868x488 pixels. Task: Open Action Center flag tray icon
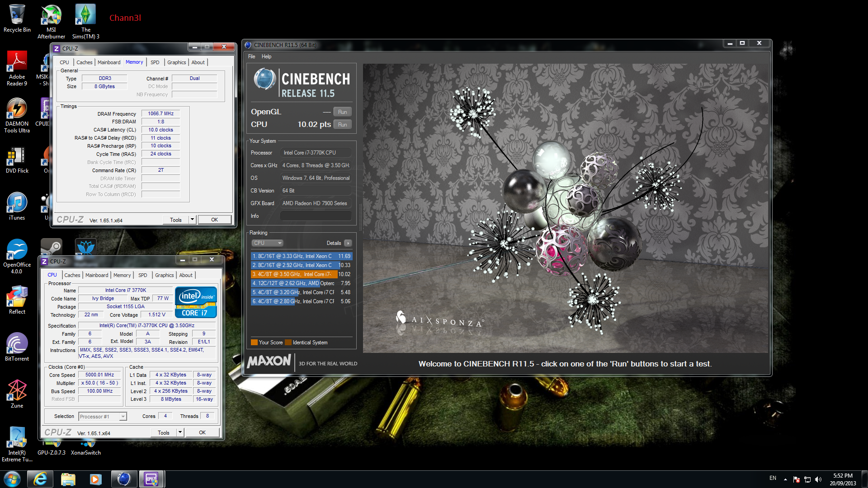(x=796, y=479)
